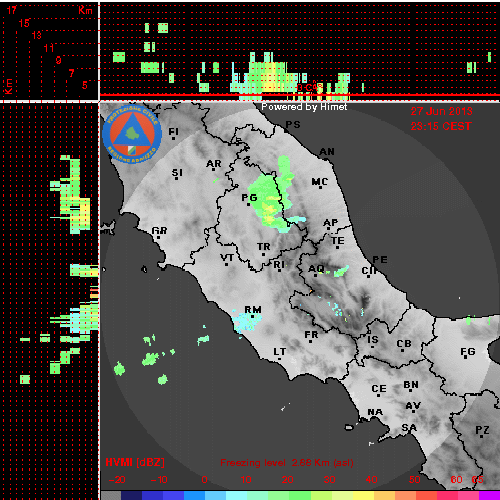The image size is (500, 500).
Task: Click the gray swatch starting the color bar
Action: 111,495
